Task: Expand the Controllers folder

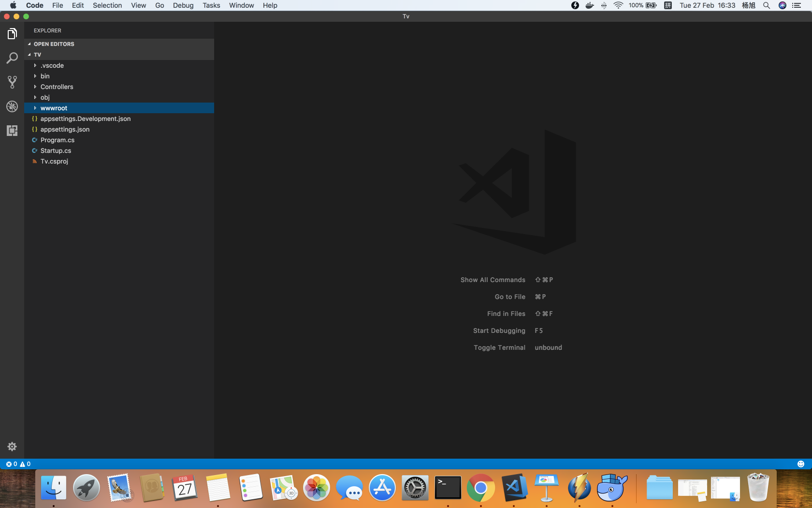Action: pyautogui.click(x=119, y=87)
